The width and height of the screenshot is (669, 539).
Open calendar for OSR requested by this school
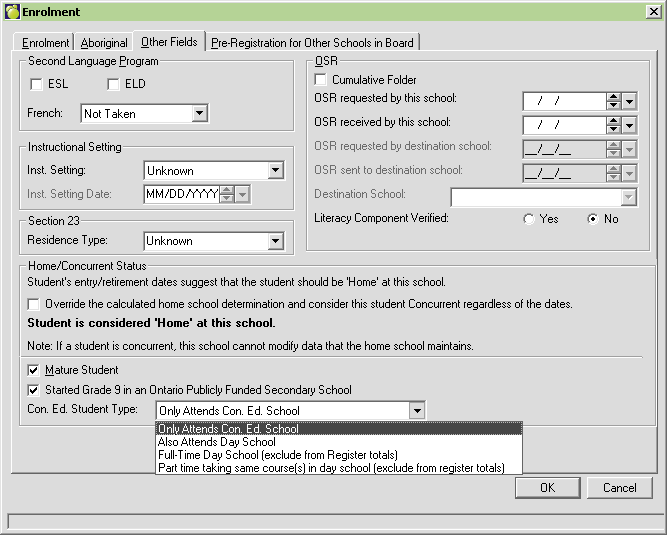click(629, 101)
